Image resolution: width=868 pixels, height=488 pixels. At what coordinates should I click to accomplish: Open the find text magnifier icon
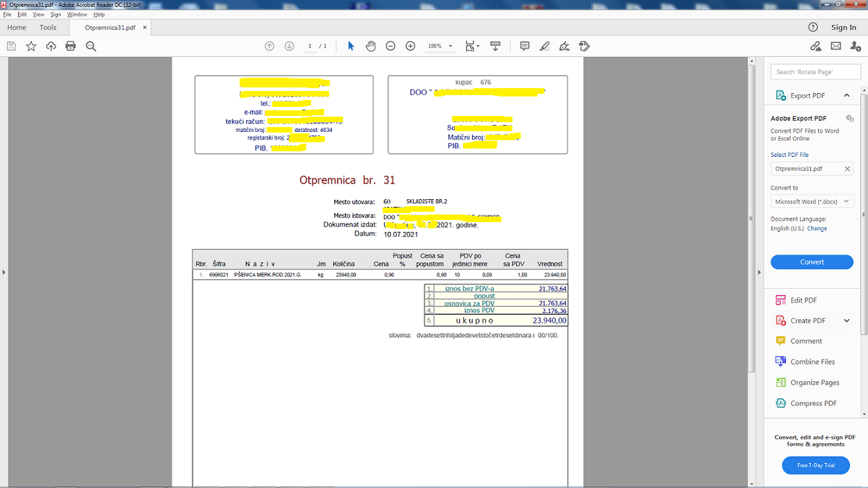[x=91, y=46]
